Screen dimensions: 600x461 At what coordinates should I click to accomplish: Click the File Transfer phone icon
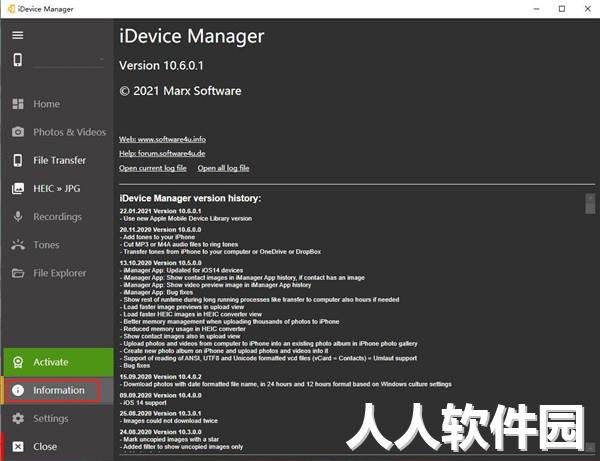point(18,160)
